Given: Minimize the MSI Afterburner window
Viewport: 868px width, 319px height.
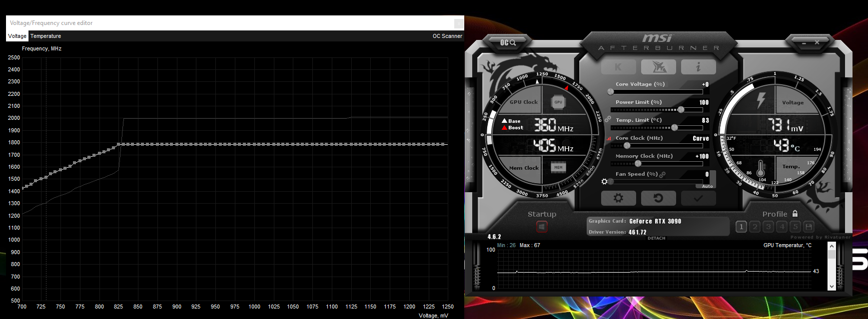Looking at the screenshot, I should point(804,43).
